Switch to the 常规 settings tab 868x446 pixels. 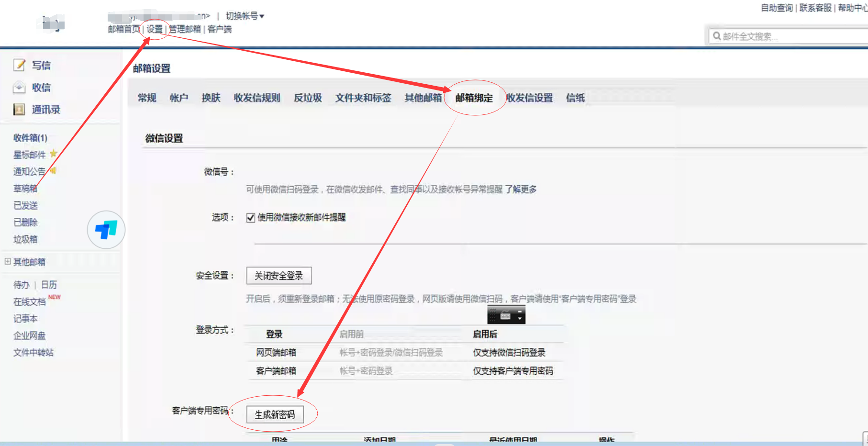pos(147,98)
